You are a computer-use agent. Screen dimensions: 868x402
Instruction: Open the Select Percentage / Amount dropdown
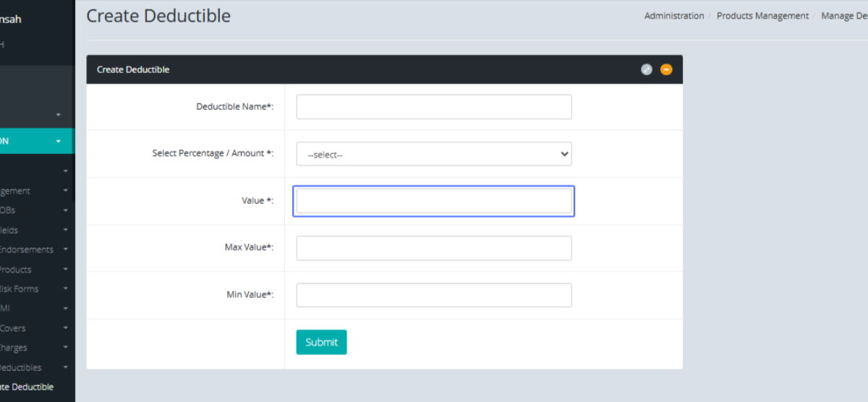[433, 154]
